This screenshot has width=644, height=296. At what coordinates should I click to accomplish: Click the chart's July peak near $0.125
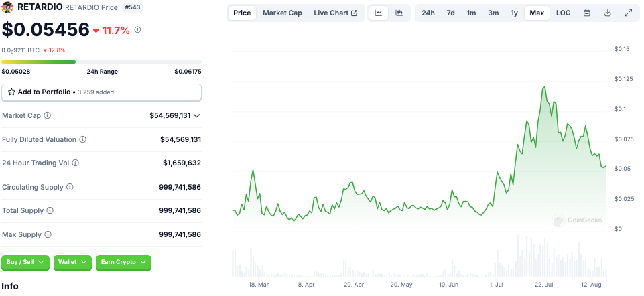click(544, 86)
